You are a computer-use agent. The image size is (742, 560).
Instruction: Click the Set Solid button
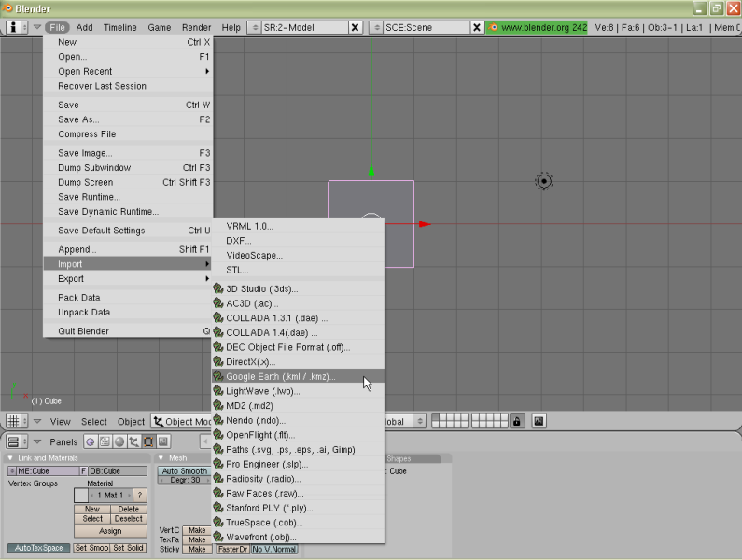(x=128, y=548)
